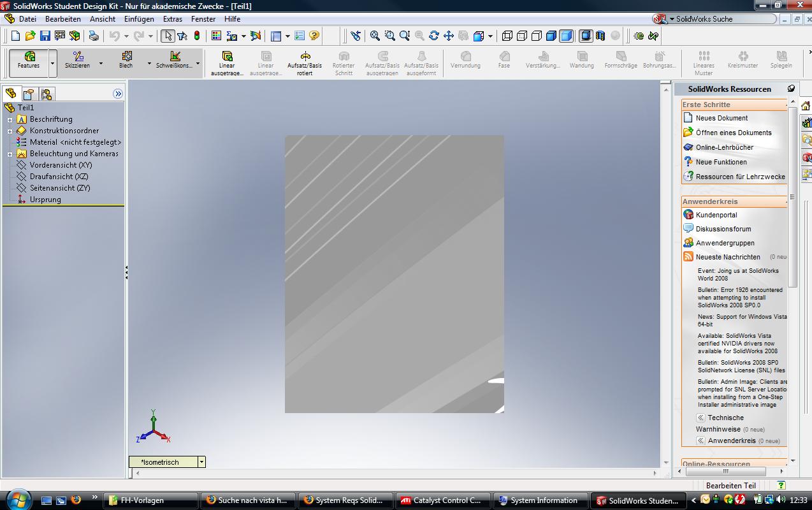Open FH-Vorlagen taskbar button
Screen dimensions: 812x510
pos(150,500)
